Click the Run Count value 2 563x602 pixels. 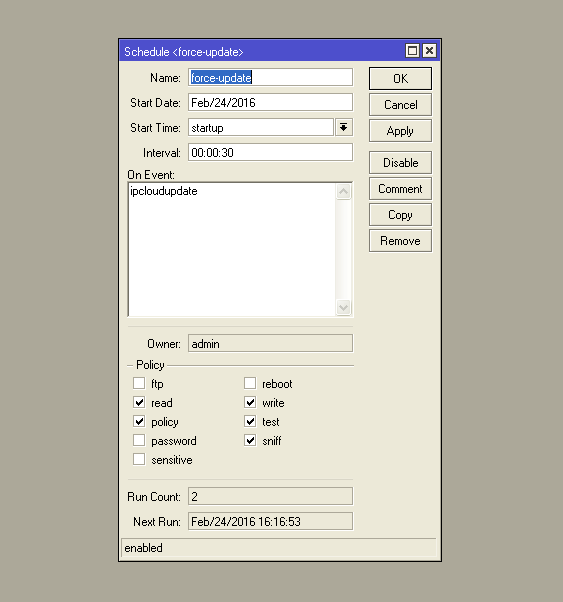click(x=270, y=496)
